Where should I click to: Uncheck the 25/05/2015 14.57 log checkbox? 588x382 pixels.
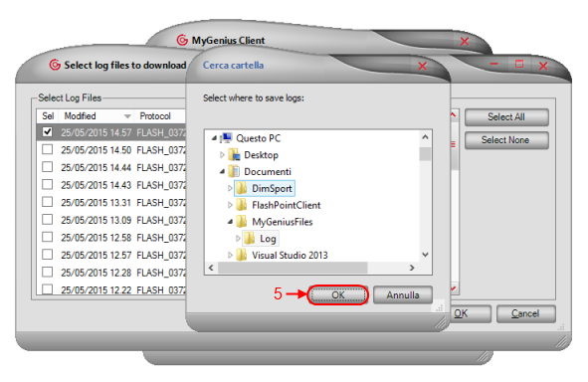click(47, 132)
